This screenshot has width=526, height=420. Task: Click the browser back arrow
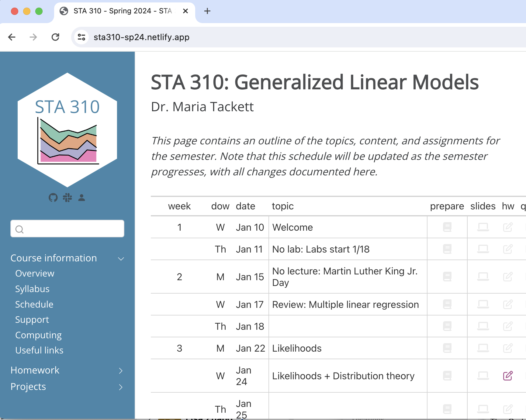[12, 37]
